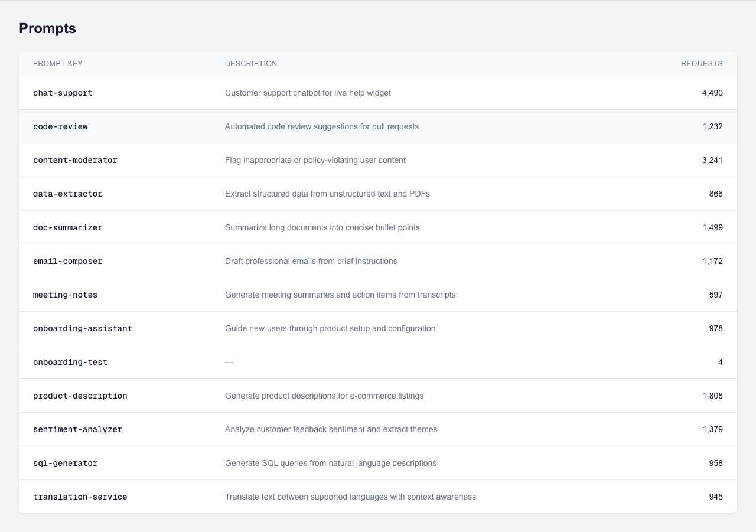Click onboarding-assistant prompt key

82,328
